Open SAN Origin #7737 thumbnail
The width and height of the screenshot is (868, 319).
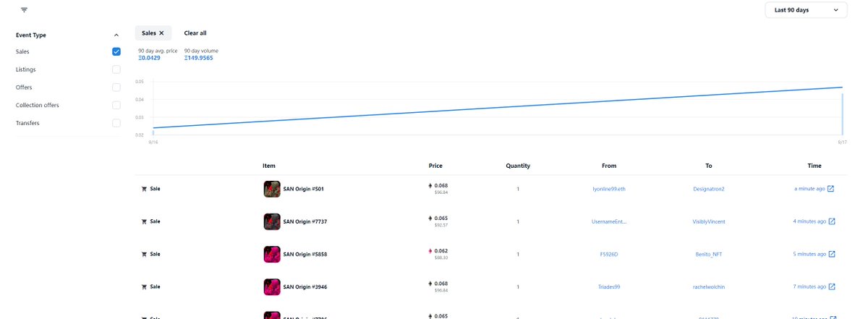pyautogui.click(x=272, y=221)
